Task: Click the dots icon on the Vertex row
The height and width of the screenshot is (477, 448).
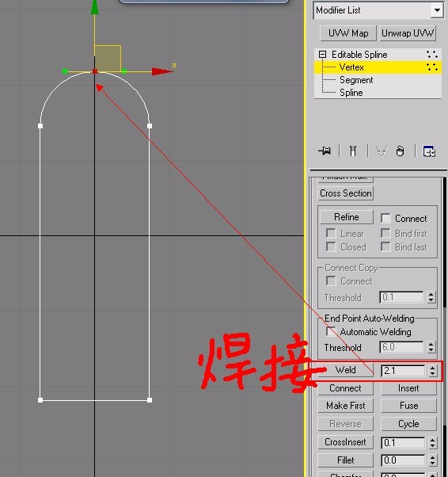Action: 432,67
